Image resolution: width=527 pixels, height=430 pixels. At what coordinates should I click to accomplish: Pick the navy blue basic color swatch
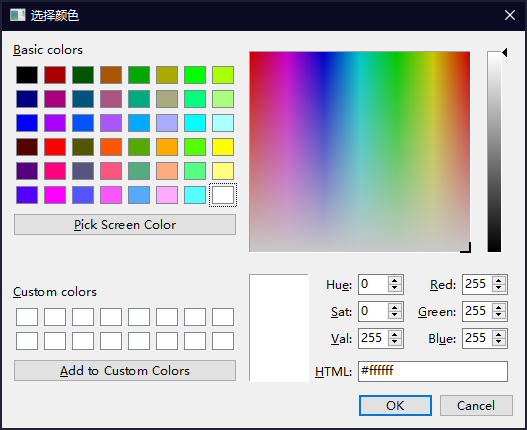(27, 99)
